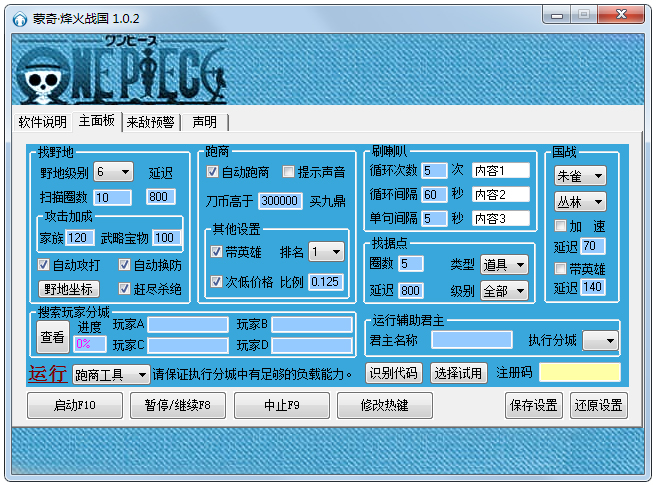Click the 玩家D input field

312,345
